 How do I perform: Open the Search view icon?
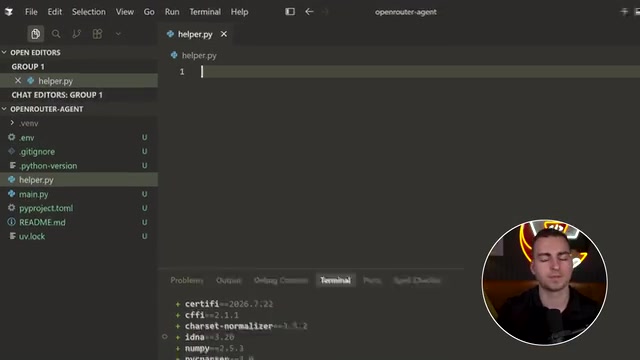tap(56, 34)
